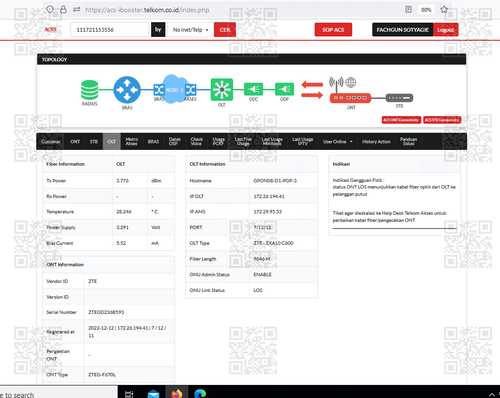Click the padlock site info icon
Viewport: 500px width, 398px height.
63,9
